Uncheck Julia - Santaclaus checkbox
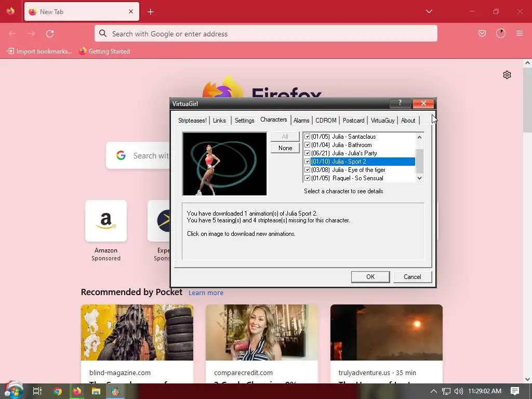Image resolution: width=532 pixels, height=399 pixels. pos(307,137)
